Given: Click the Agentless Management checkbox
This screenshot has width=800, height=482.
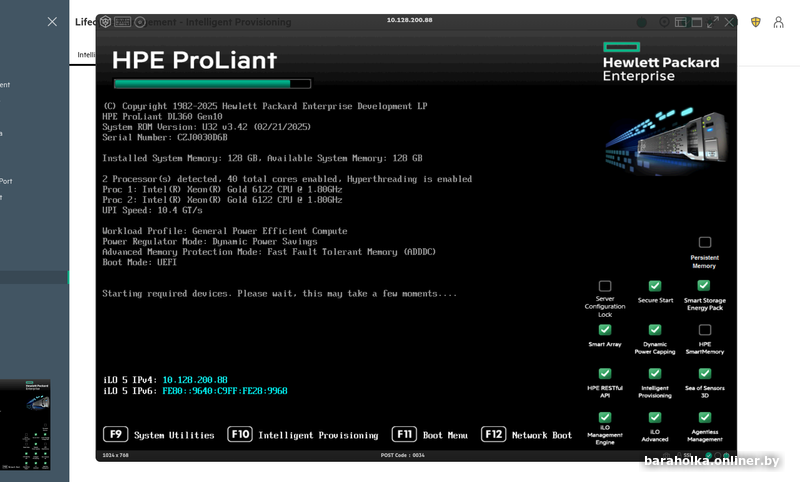Looking at the screenshot, I should pyautogui.click(x=705, y=417).
